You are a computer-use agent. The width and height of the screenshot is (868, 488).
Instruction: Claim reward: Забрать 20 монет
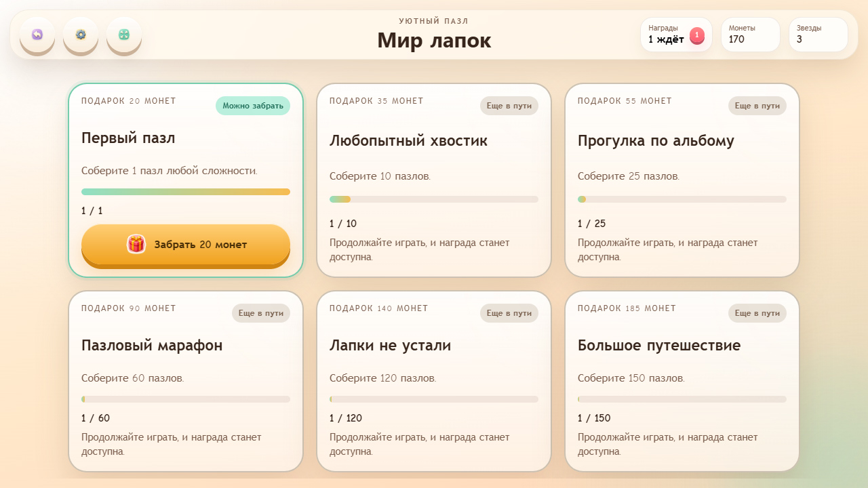click(186, 245)
